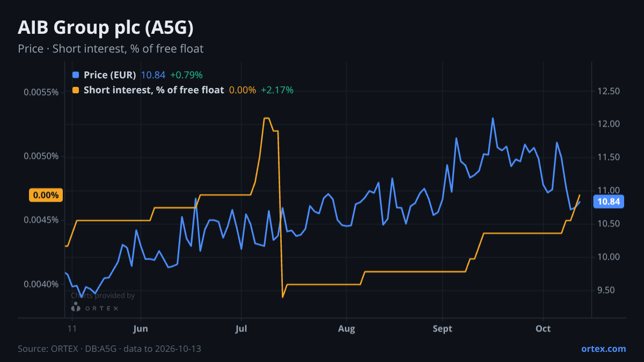Click the +2.17% short interest change value
Screen dimensions: 644x362
click(x=277, y=90)
